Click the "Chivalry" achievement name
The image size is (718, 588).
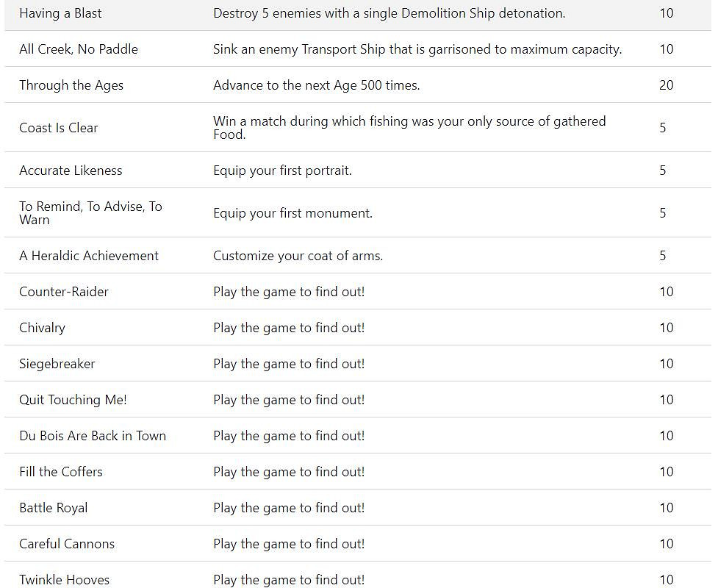42,328
